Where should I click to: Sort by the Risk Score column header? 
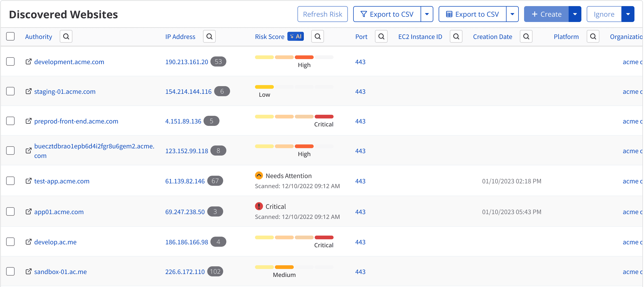coord(270,36)
